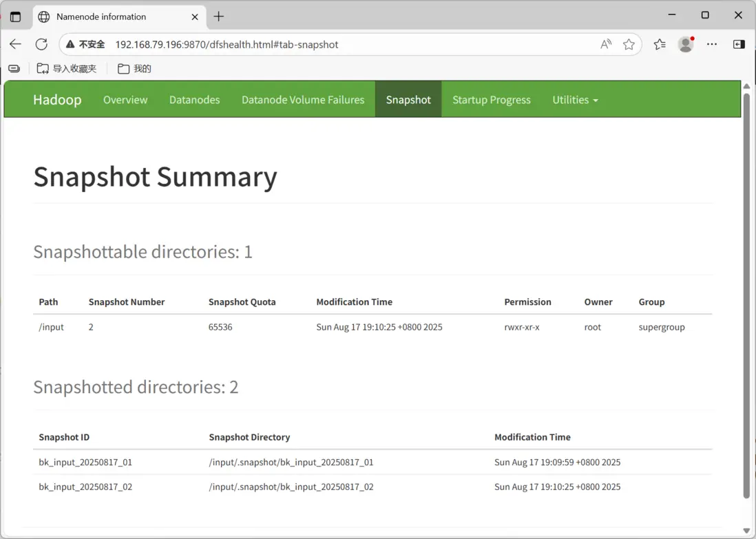This screenshot has width=756, height=539.
Task: Toggle the browser sidebar icon
Action: click(x=739, y=44)
